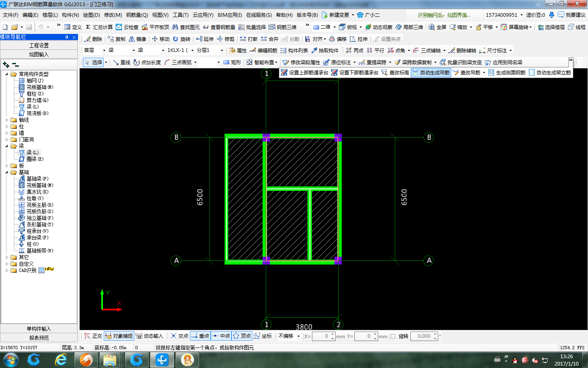Choose the 打断 (break) tool
Viewport: 588px width, 368px height.
pos(249,39)
